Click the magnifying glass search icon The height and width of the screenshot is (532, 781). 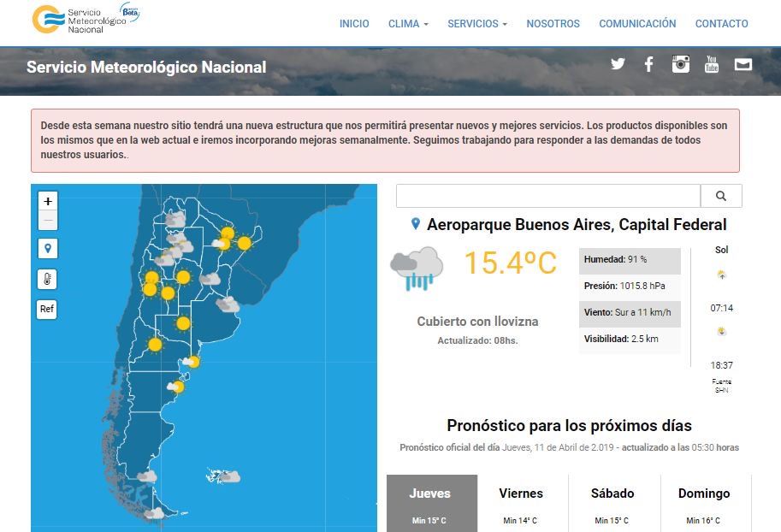click(x=721, y=196)
